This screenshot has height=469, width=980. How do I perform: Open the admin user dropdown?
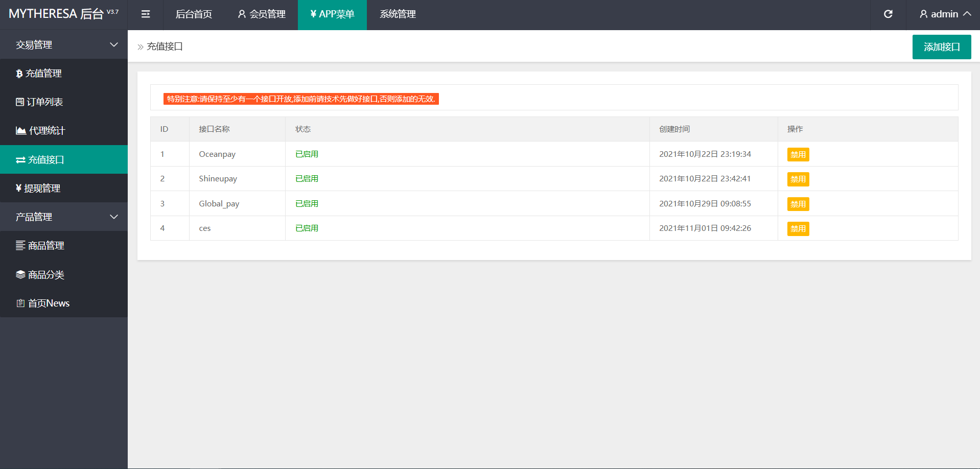pos(944,14)
